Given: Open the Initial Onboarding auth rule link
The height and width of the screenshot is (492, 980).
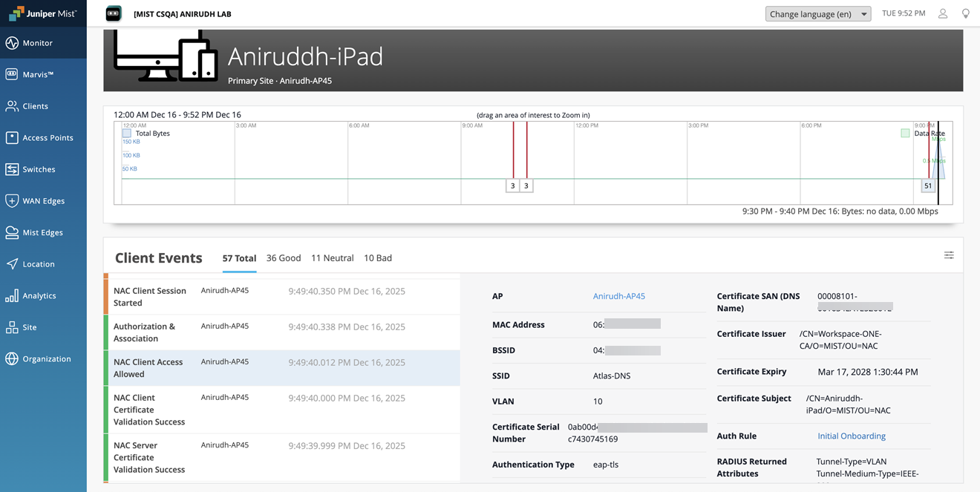Looking at the screenshot, I should point(851,436).
